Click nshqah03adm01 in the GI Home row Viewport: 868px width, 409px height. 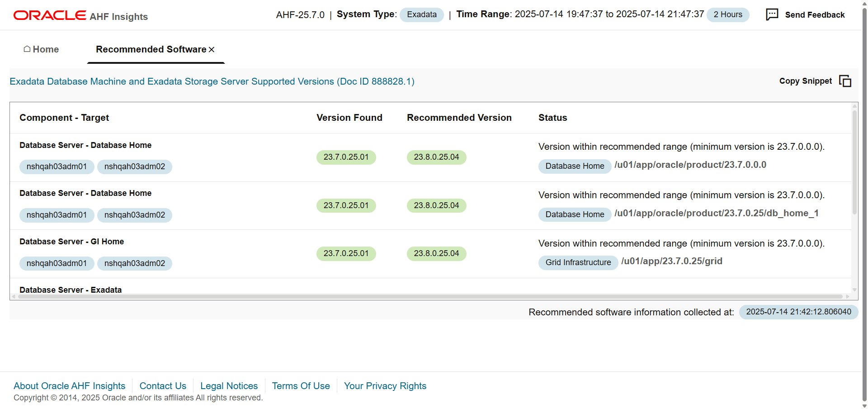pyautogui.click(x=57, y=263)
